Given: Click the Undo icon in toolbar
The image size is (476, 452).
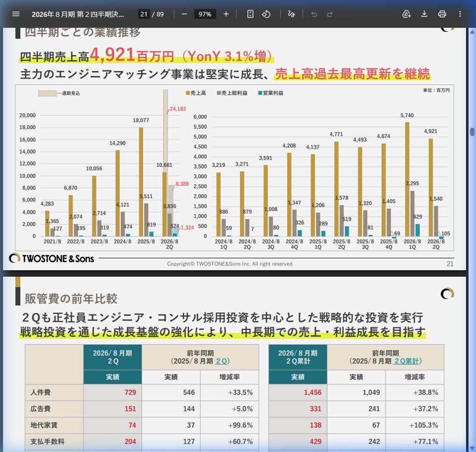Looking at the screenshot, I should point(314,14).
